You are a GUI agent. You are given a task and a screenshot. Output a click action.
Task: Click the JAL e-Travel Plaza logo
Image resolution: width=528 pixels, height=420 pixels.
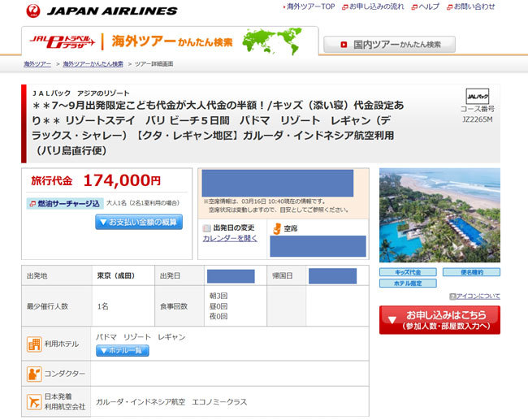coord(63,41)
